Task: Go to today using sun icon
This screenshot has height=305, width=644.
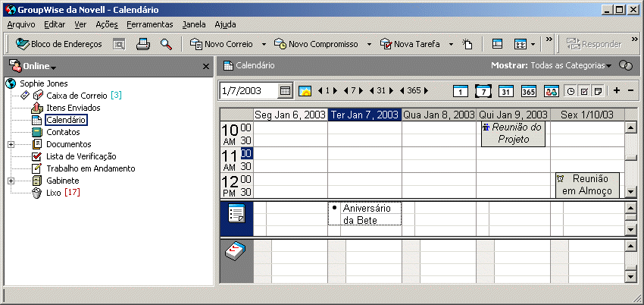Action: pyautogui.click(x=305, y=91)
